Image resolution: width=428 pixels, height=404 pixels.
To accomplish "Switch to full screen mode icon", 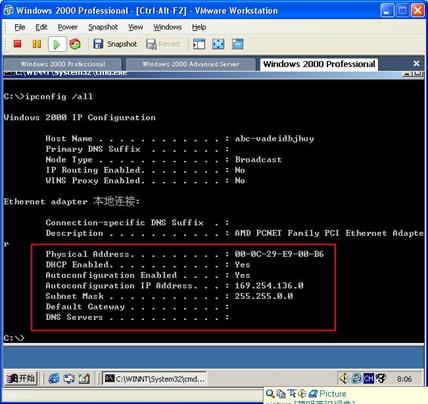I will (x=218, y=44).
